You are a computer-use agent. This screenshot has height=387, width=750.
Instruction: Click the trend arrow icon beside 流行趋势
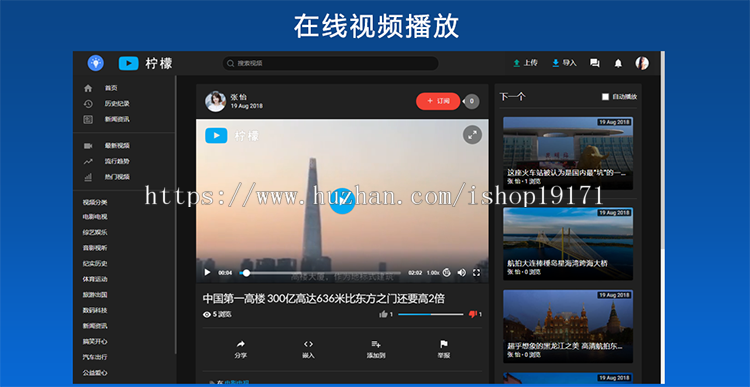(88, 162)
